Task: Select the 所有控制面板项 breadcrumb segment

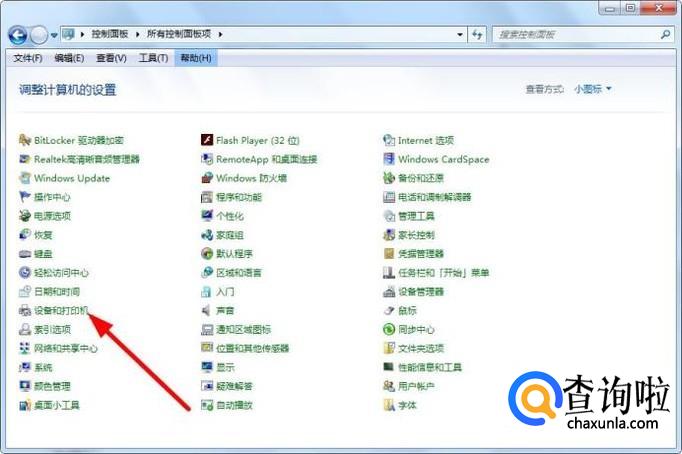Action: 179,34
